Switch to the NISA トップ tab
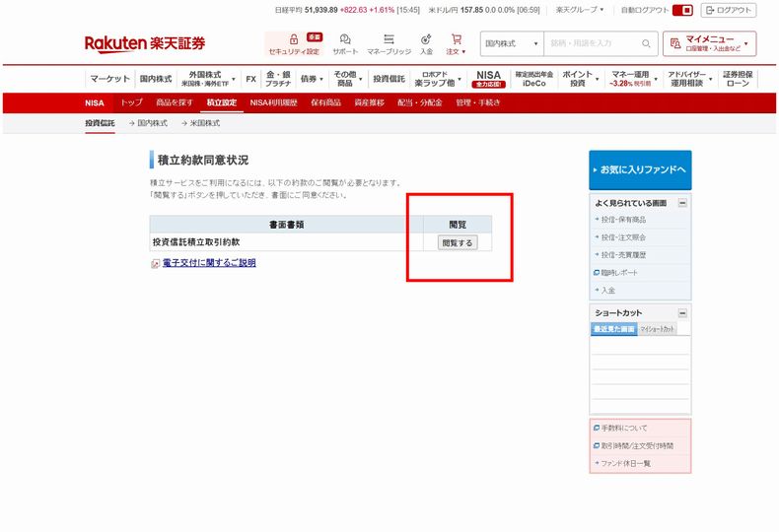 [x=131, y=102]
